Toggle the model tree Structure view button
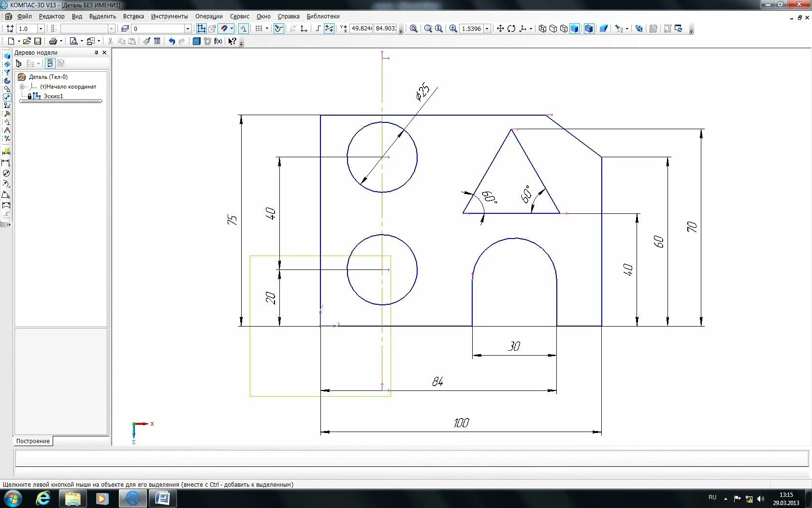Viewport: 812px width, 508px height. tap(50, 63)
